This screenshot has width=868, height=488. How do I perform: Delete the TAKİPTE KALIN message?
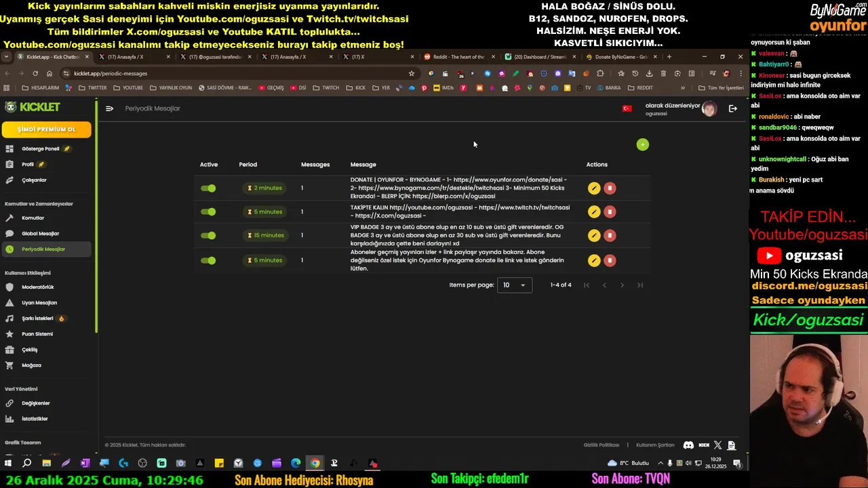(610, 212)
